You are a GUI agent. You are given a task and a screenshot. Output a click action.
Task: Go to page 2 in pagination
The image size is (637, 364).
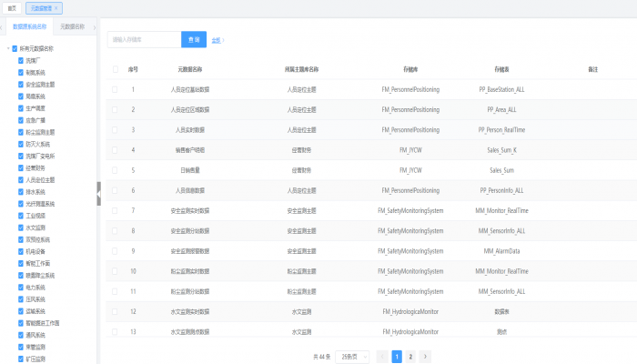tap(410, 357)
